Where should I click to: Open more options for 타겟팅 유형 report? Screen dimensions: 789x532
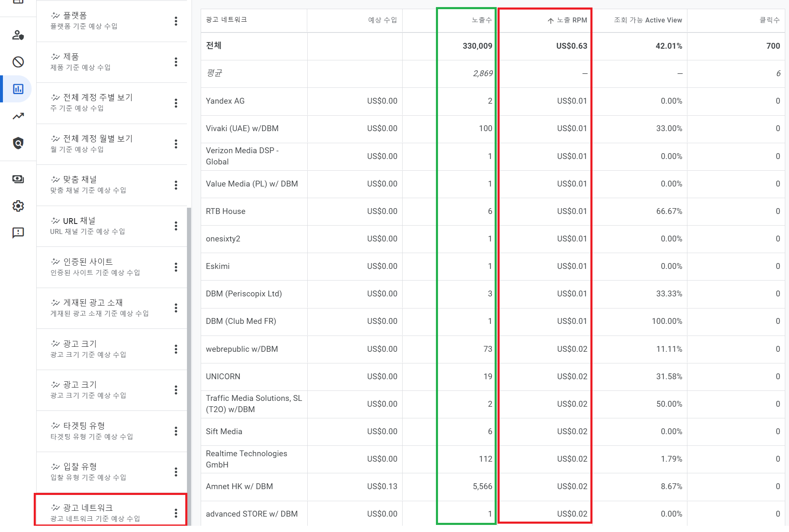pyautogui.click(x=176, y=431)
